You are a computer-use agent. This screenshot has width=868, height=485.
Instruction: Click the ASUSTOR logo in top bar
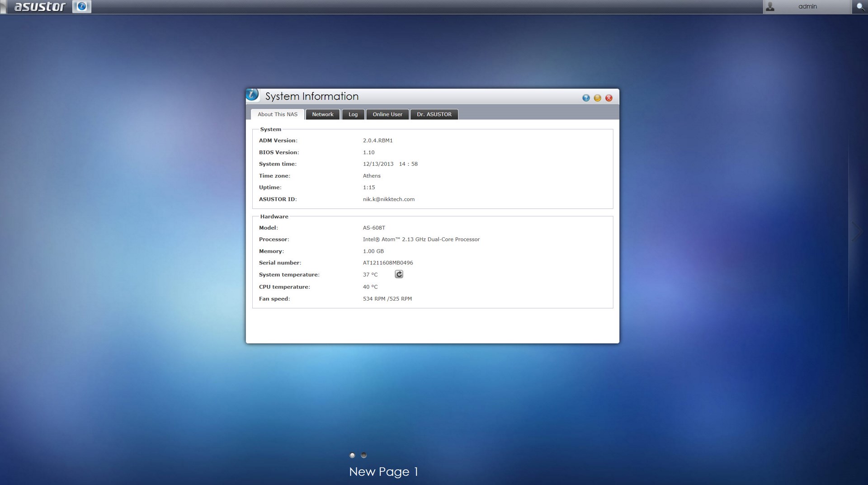click(x=40, y=7)
